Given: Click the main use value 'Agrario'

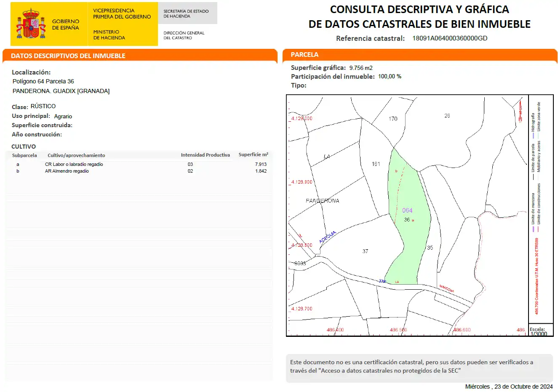Looking at the screenshot, I should 63,116.
